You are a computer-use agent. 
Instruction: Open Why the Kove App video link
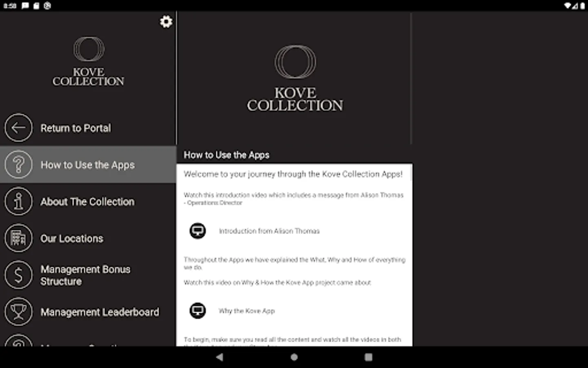pyautogui.click(x=247, y=311)
